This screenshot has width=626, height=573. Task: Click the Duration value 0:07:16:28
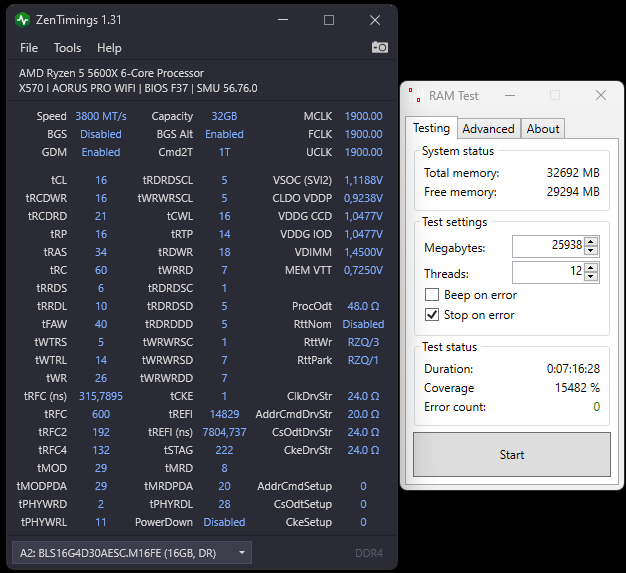click(573, 369)
